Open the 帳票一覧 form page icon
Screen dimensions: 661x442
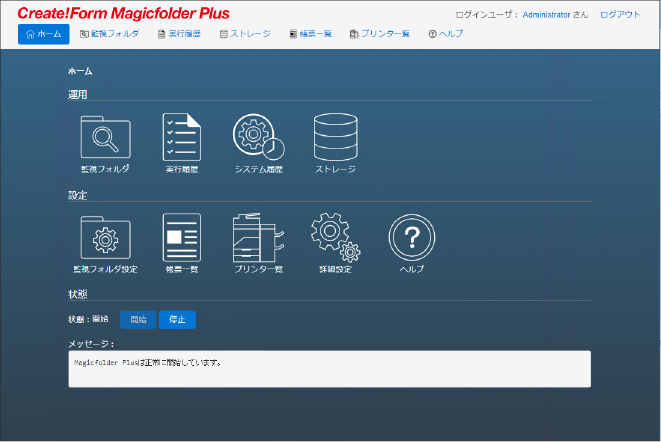(182, 237)
